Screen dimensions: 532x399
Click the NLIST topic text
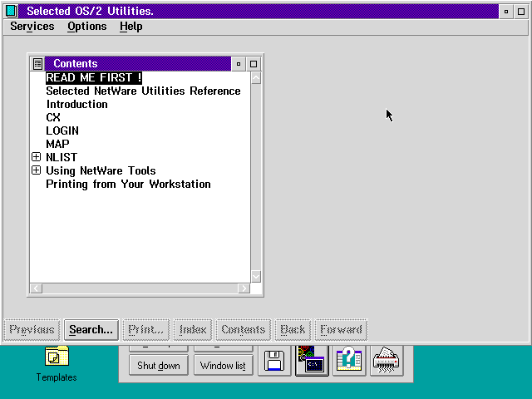[x=62, y=157]
